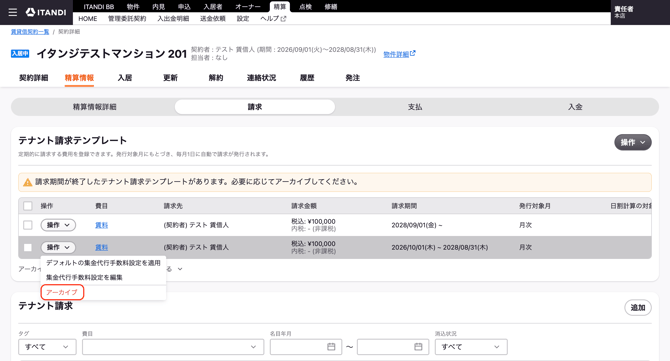Go to オーナー in the top navigation
Screen dimensions: 670x361
click(x=248, y=6)
